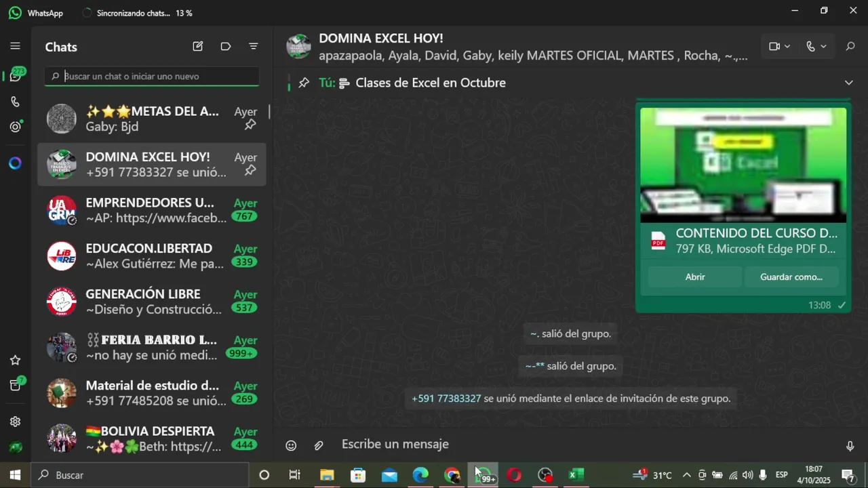Open the PDF preview thumbnail
This screenshot has height=488, width=868.
[743, 165]
